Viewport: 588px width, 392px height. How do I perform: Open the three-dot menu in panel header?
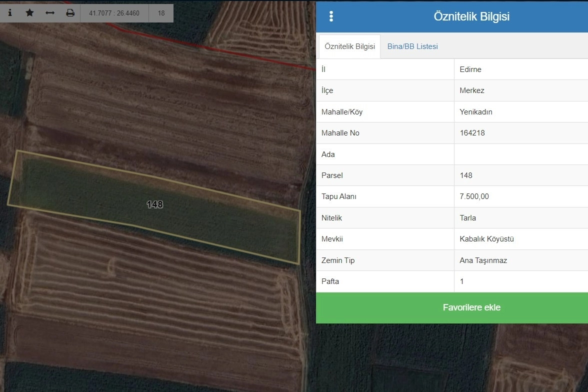pos(331,16)
